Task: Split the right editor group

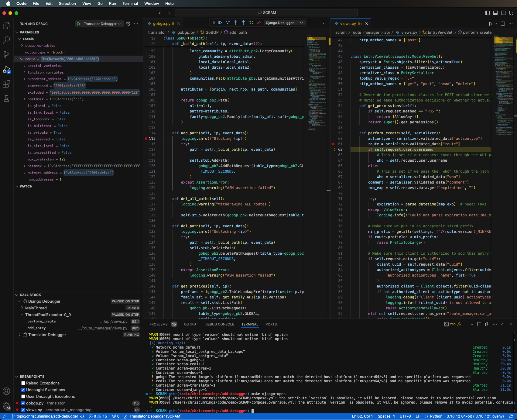Action: [503, 24]
